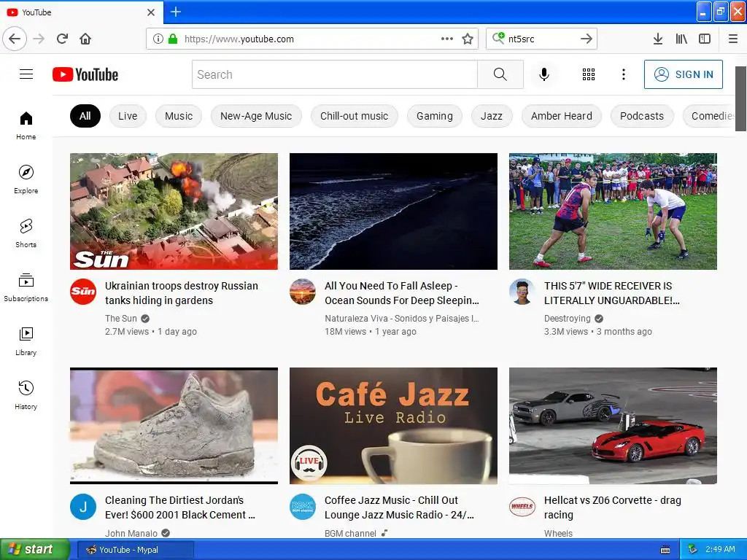
Task: Open the Wheels channel avatar
Action: tap(522, 506)
